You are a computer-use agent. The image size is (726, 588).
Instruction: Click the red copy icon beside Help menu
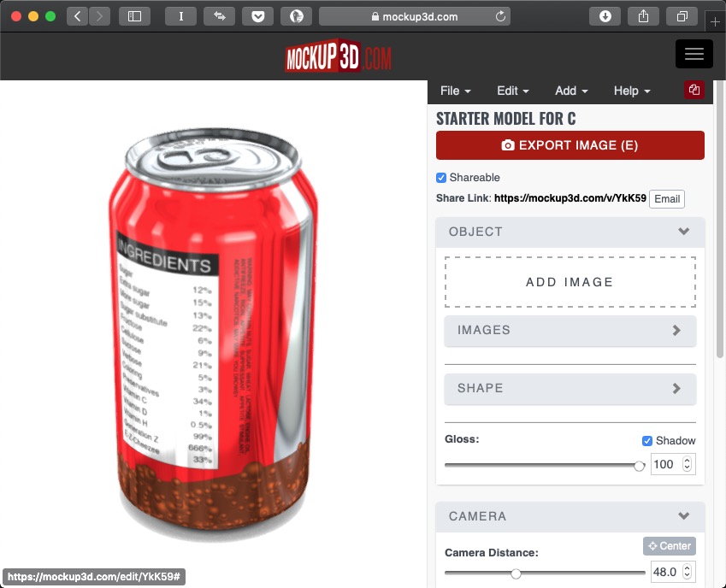694,90
